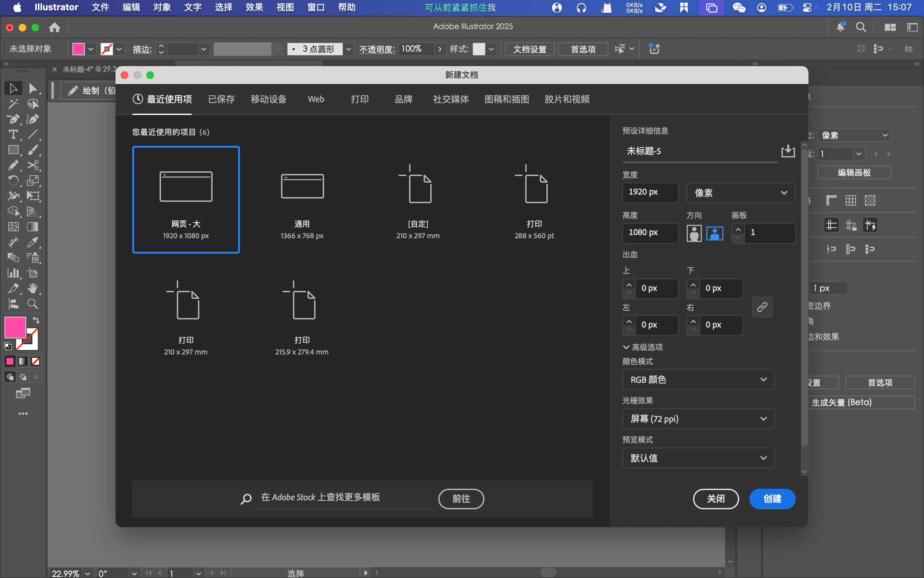Click the 创建 button

click(x=772, y=498)
